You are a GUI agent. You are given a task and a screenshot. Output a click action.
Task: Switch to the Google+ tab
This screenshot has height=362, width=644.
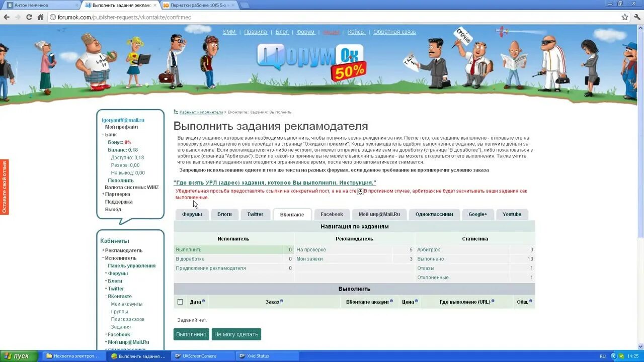478,214
